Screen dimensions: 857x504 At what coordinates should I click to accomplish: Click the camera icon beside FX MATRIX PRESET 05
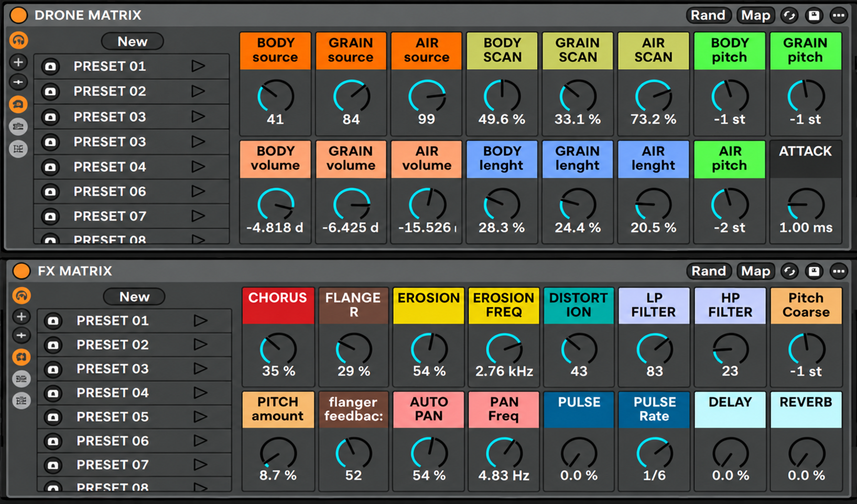[x=53, y=417]
